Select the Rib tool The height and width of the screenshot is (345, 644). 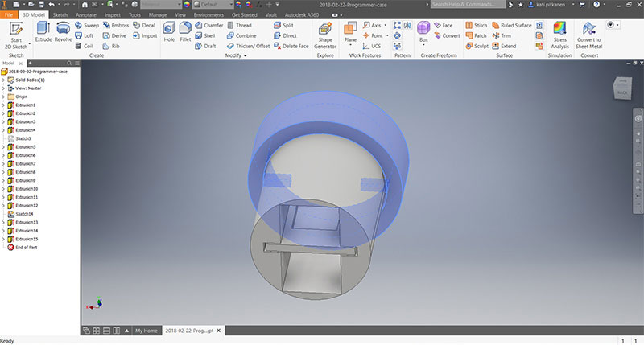111,46
